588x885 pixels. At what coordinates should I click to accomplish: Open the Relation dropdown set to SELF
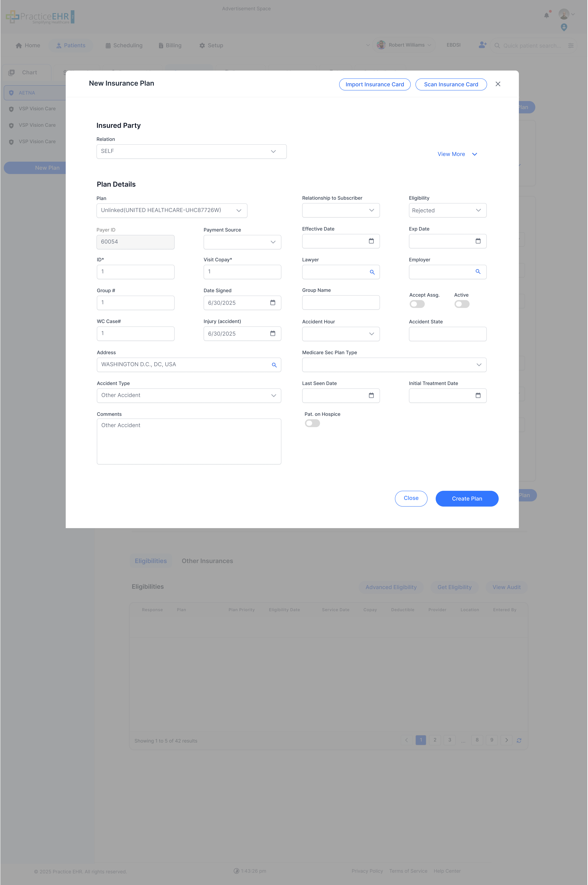[x=191, y=151]
